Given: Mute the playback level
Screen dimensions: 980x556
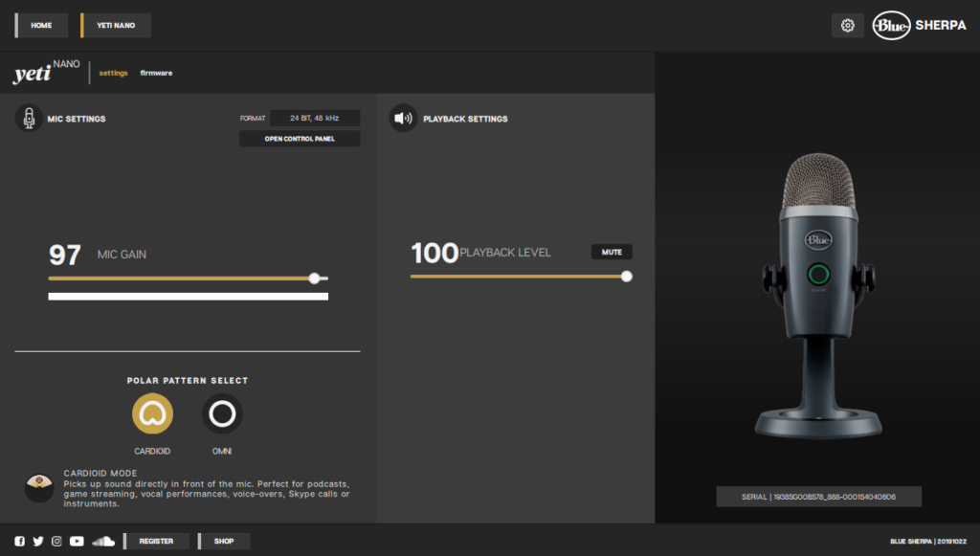Looking at the screenshot, I should [612, 252].
